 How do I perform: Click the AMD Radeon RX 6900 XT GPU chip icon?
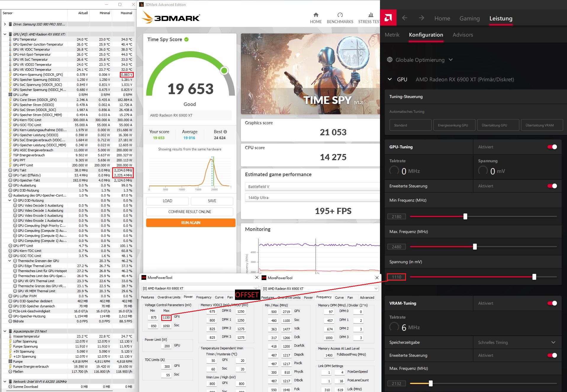pyautogui.click(x=10, y=34)
